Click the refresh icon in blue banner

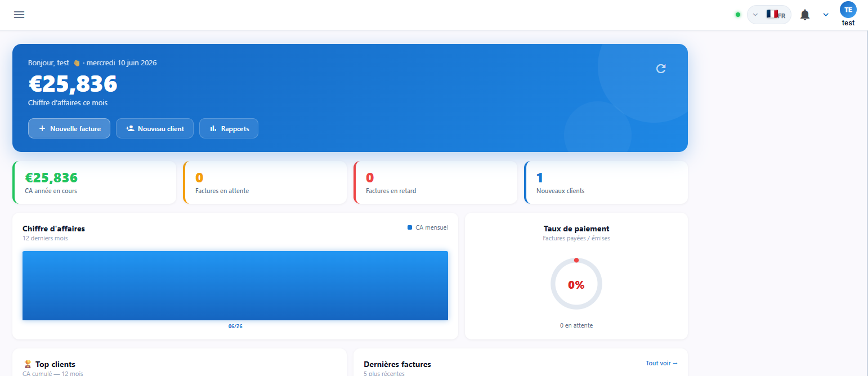661,69
